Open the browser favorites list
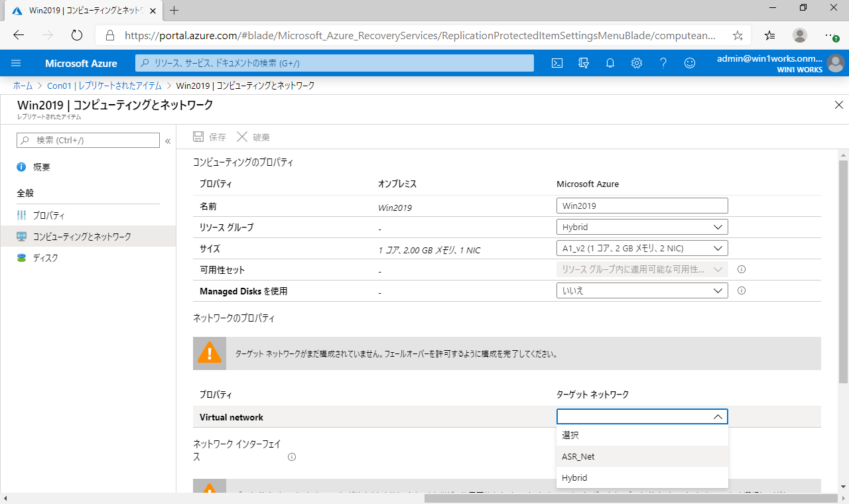This screenshot has height=504, width=849. click(x=769, y=35)
